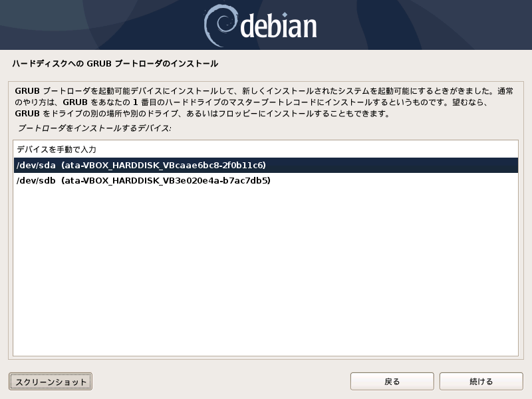Select the /dev/sdb hard disk entry
This screenshot has width=532, height=399.
click(x=265, y=180)
